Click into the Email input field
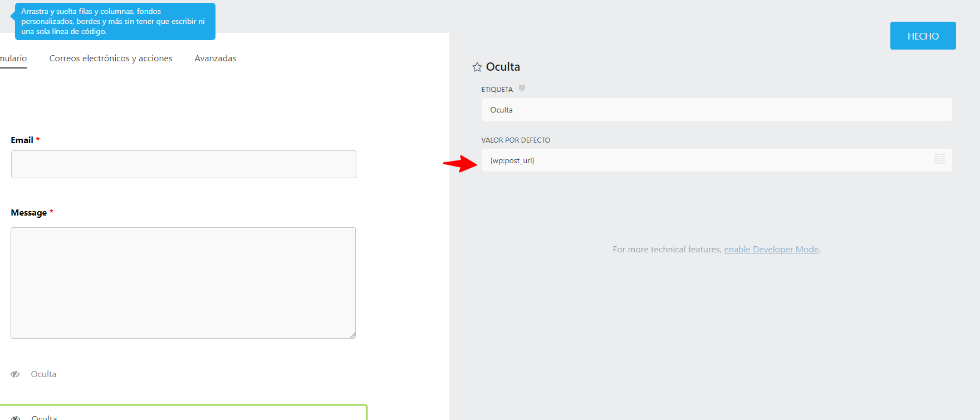The image size is (980, 420). pyautogui.click(x=184, y=164)
